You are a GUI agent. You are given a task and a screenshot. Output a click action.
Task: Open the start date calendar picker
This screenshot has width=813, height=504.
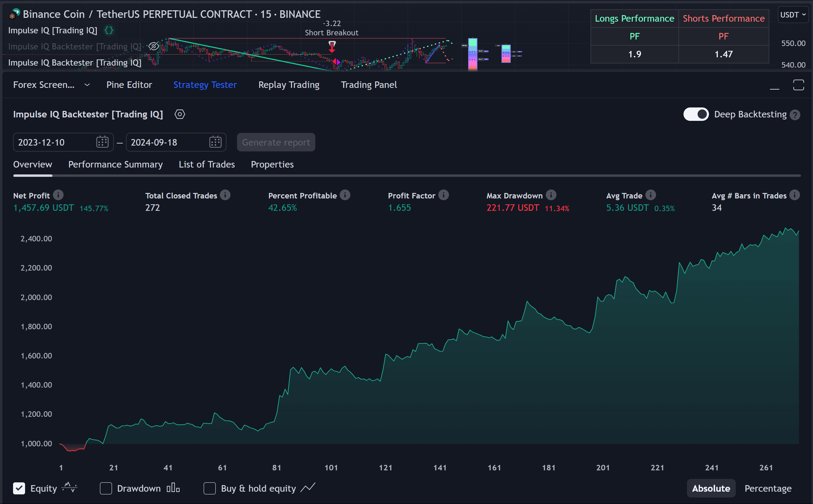tap(102, 142)
